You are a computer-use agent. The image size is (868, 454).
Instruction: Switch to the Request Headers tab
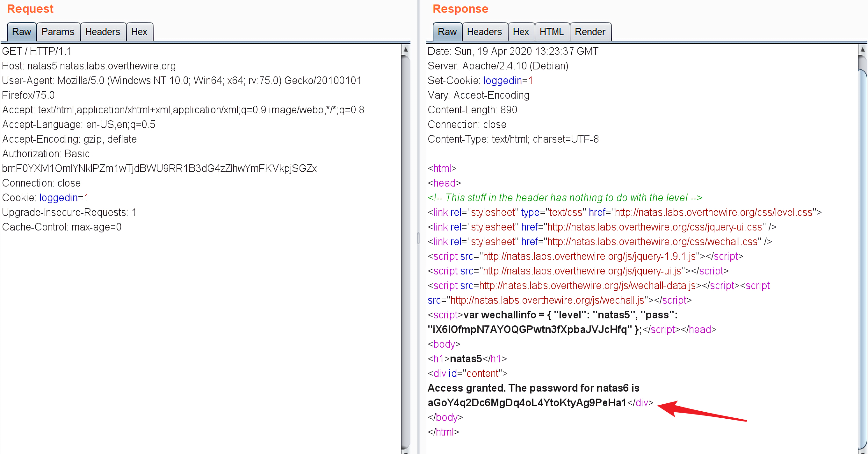pyautogui.click(x=103, y=32)
